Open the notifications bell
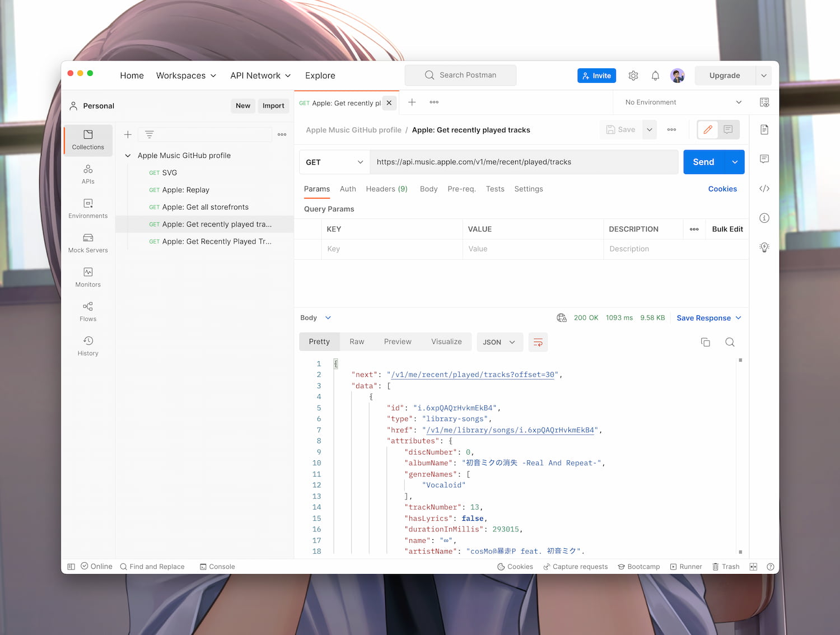 point(655,76)
